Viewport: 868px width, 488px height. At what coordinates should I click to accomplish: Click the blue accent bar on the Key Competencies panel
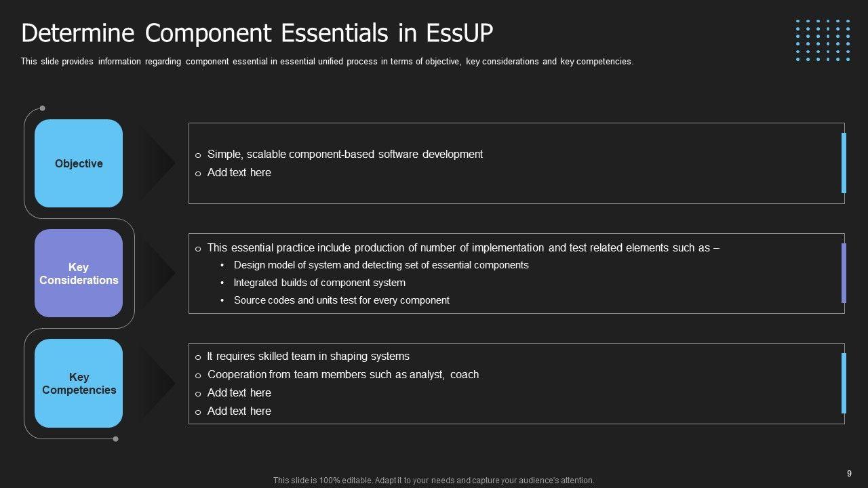pyautogui.click(x=844, y=383)
